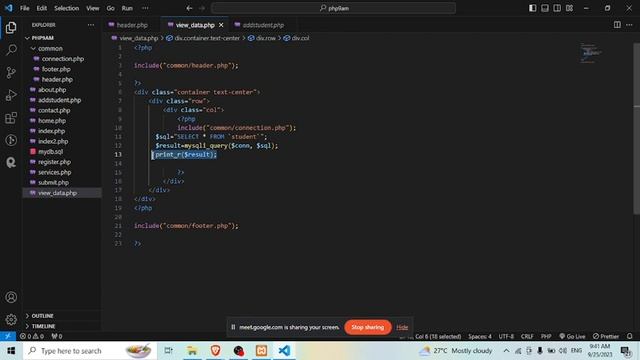
Task: Toggle the bottom panel layout icon
Action: (x=545, y=8)
